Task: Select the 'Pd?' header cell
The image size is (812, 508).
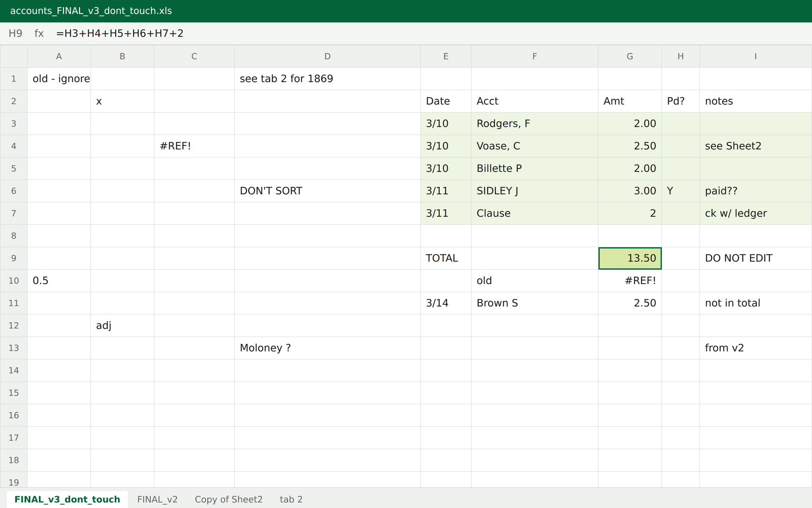Action: coord(680,101)
